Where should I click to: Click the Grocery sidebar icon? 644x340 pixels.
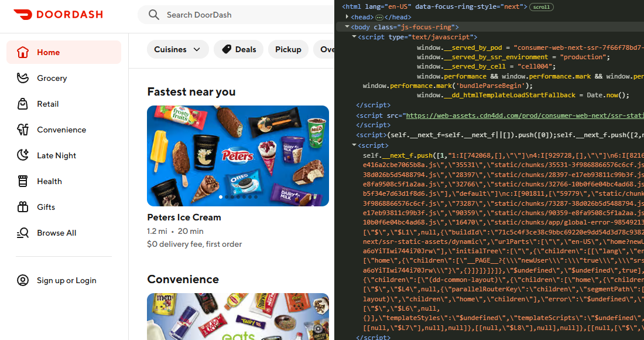point(22,78)
